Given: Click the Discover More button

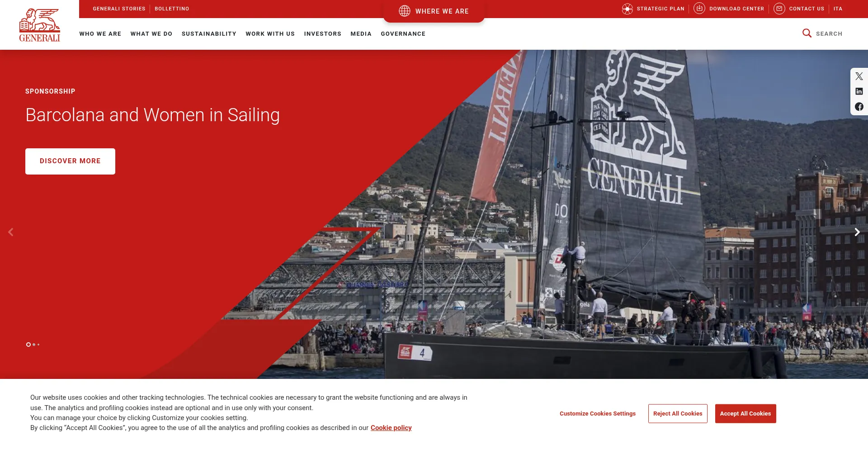Looking at the screenshot, I should pyautogui.click(x=70, y=161).
